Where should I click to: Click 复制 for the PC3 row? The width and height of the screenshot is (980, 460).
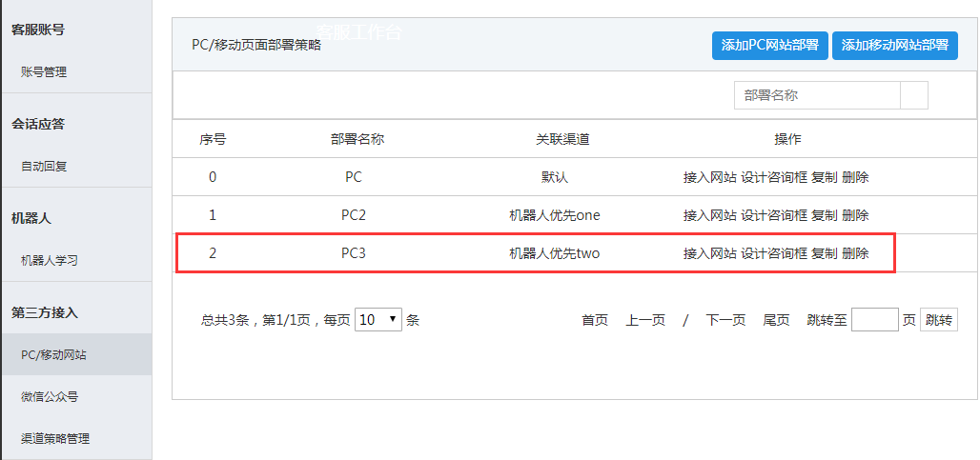824,253
